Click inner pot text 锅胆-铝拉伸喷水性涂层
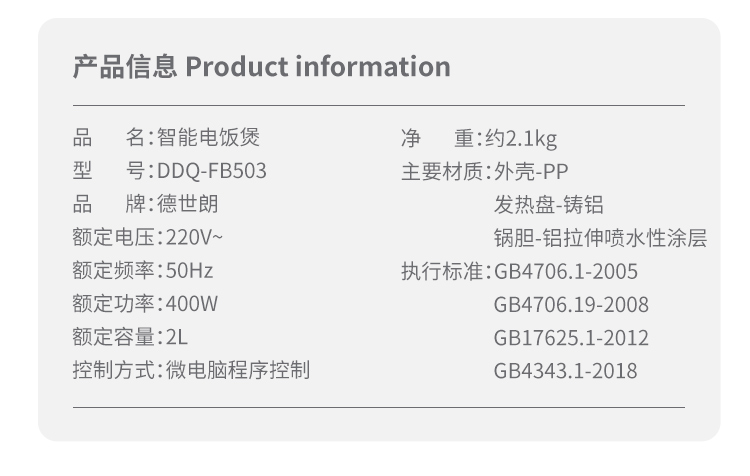The width and height of the screenshot is (750, 476). click(x=600, y=238)
